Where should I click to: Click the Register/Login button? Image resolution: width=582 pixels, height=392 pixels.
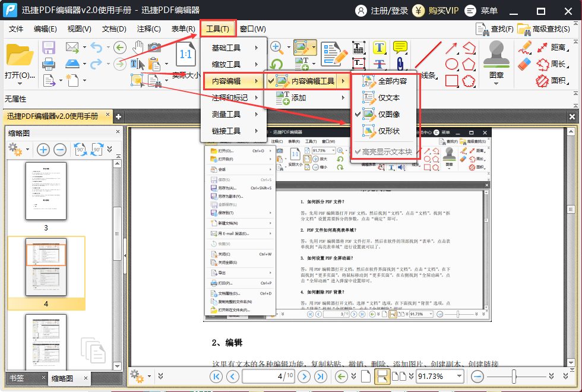tap(382, 11)
